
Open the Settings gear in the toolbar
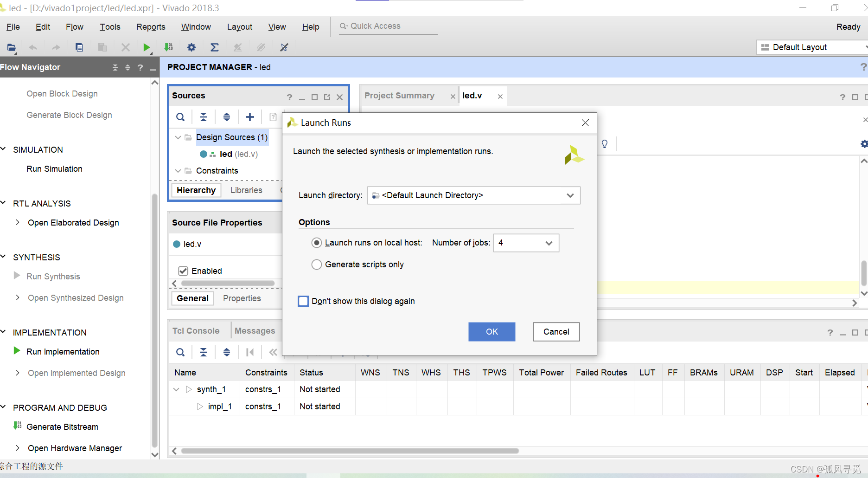[191, 47]
